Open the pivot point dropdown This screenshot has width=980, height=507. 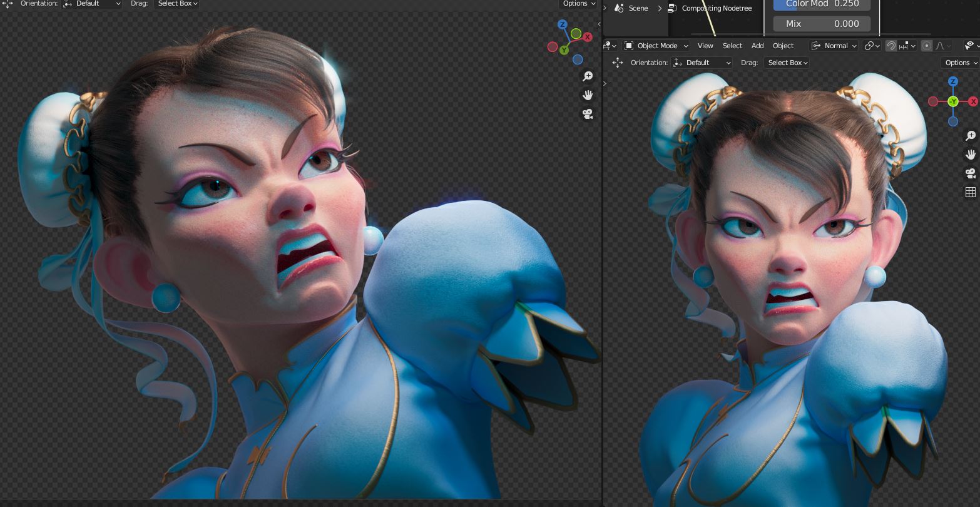[872, 46]
